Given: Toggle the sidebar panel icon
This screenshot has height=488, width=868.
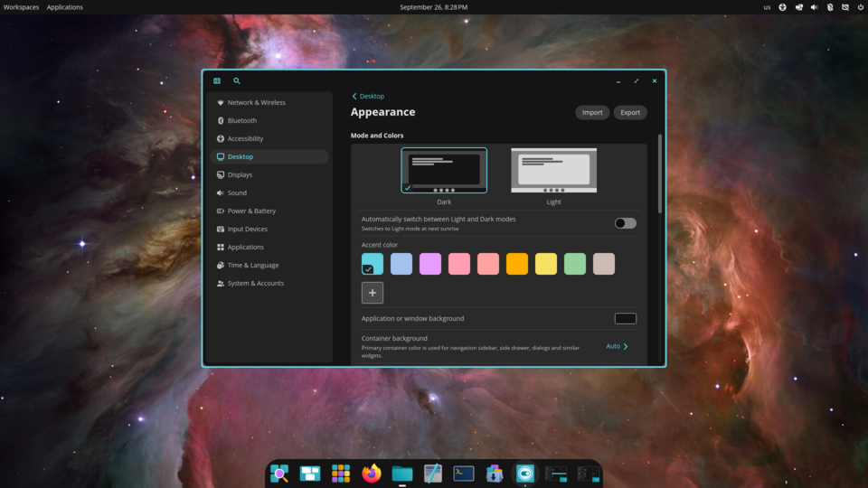Looking at the screenshot, I should [217, 81].
